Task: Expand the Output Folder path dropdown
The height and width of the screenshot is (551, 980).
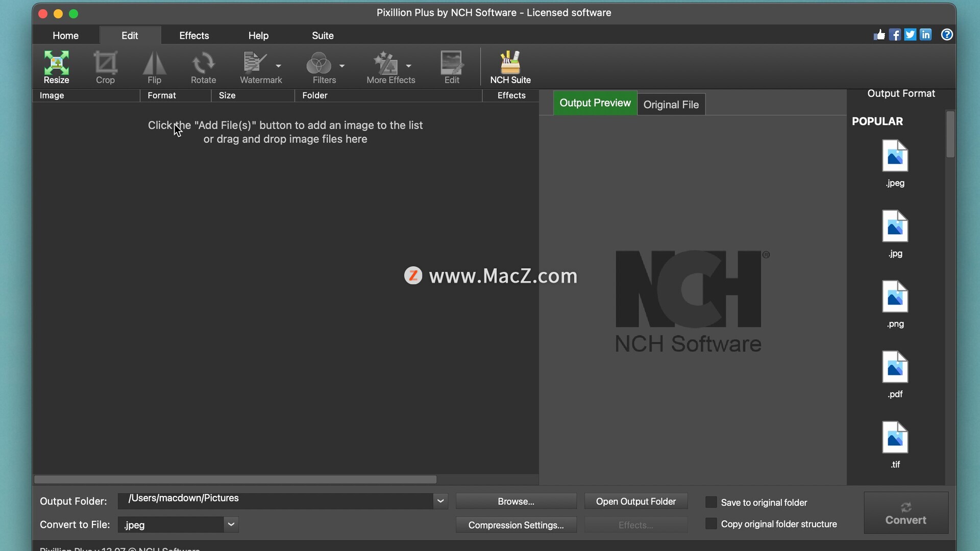Action: click(440, 501)
